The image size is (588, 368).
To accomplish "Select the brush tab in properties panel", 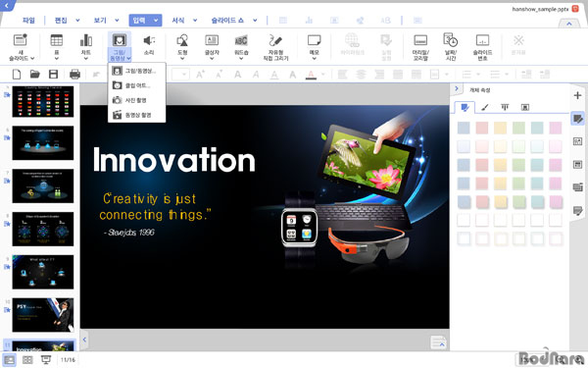I will [x=485, y=107].
